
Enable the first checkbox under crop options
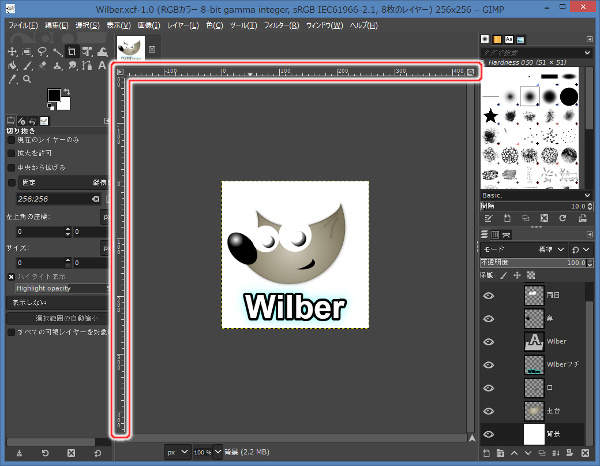(11, 140)
